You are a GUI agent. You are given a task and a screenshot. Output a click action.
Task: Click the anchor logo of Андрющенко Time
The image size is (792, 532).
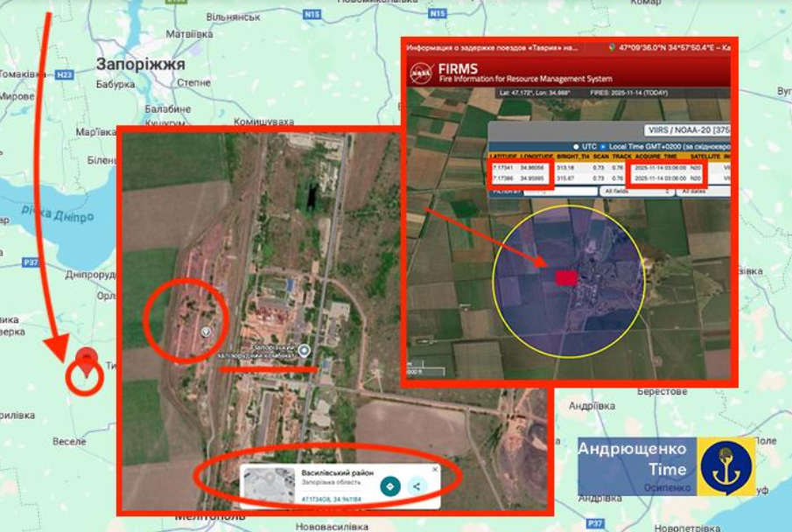(x=727, y=466)
